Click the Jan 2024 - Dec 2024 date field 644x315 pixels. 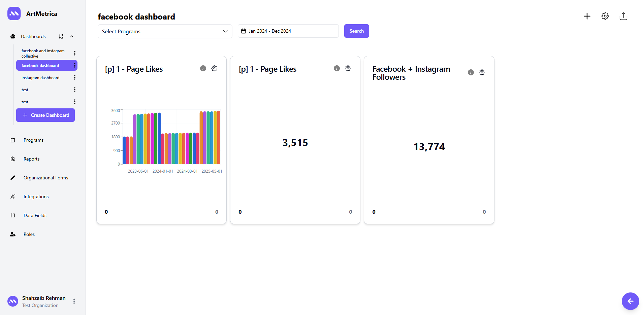point(288,31)
